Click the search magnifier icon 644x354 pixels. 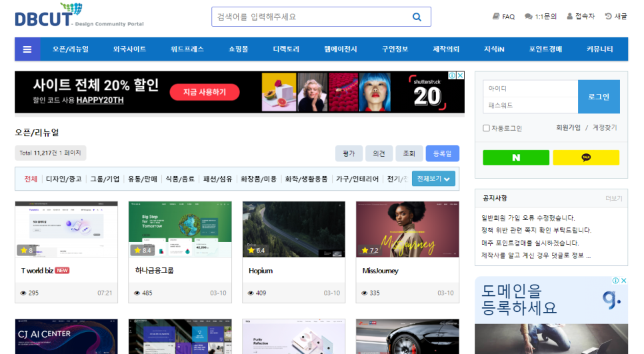(x=417, y=17)
